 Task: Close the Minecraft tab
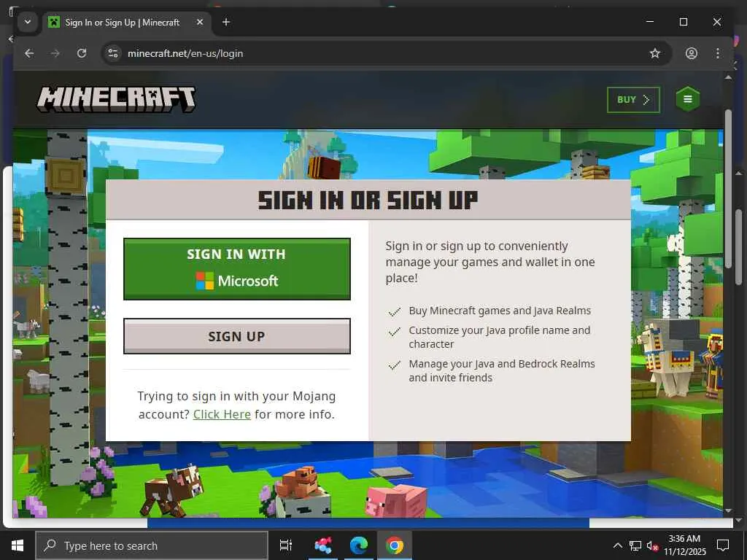tap(200, 22)
